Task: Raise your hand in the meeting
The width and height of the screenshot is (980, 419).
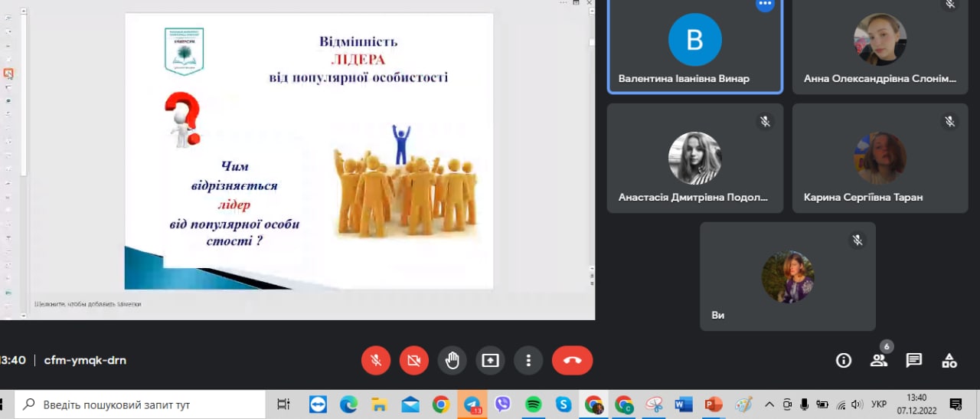Action: click(452, 360)
